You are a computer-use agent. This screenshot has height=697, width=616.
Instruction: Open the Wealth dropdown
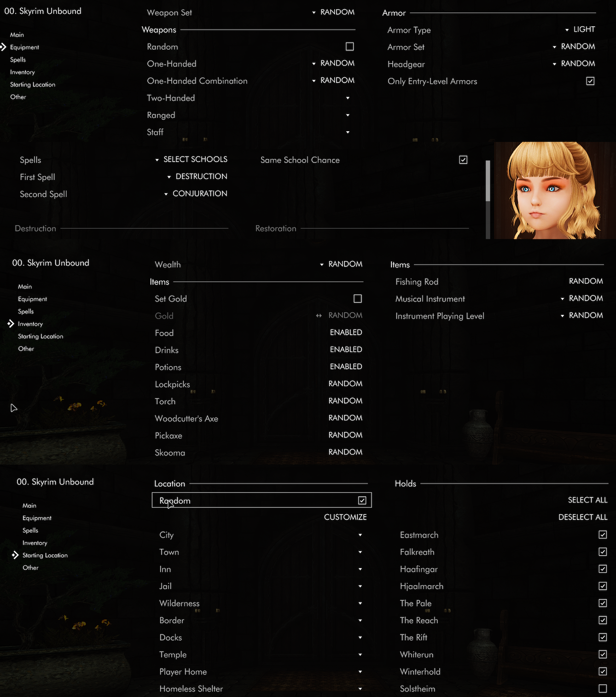click(341, 264)
